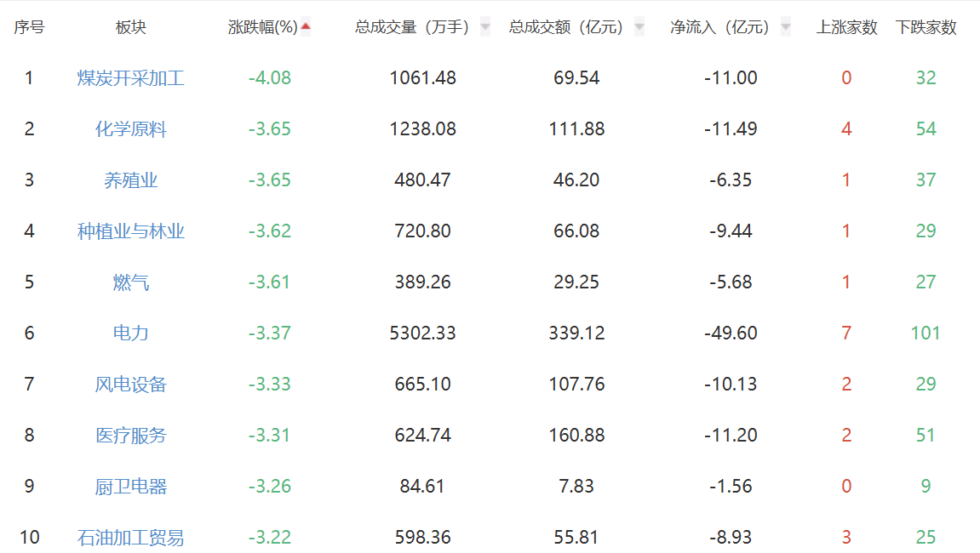
Task: Open the 石油加工贸易 sector link
Action: tap(131, 538)
